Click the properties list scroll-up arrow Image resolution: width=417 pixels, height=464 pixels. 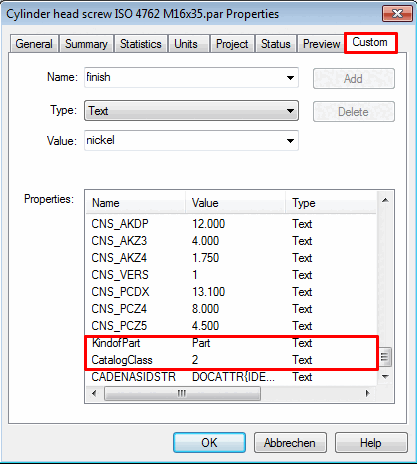tap(385, 200)
